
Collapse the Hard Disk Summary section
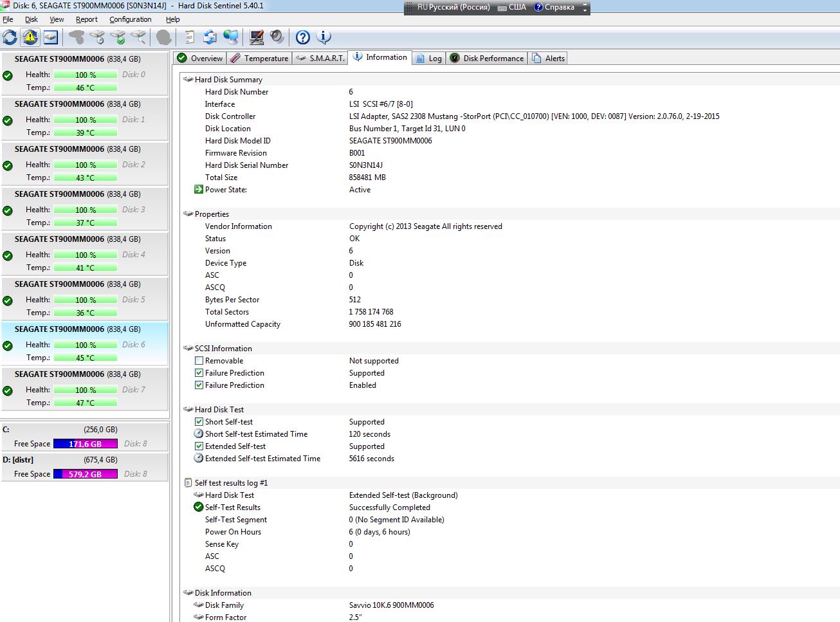188,79
